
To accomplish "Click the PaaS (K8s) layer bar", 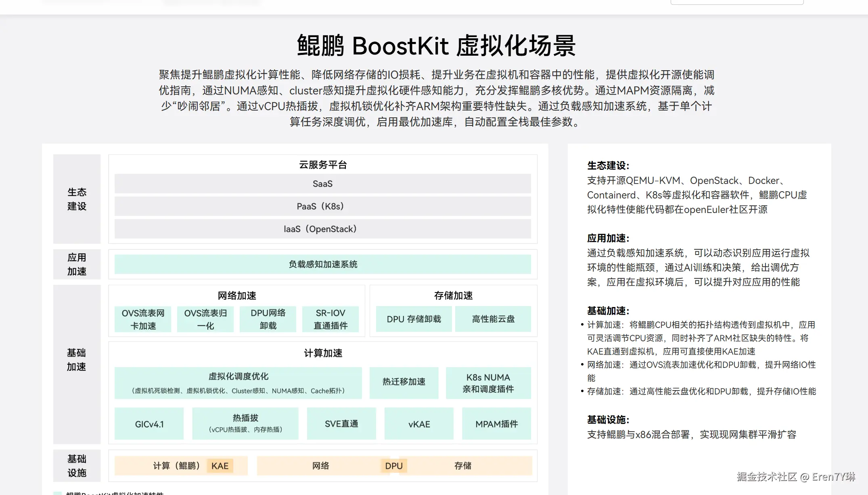I will point(322,206).
